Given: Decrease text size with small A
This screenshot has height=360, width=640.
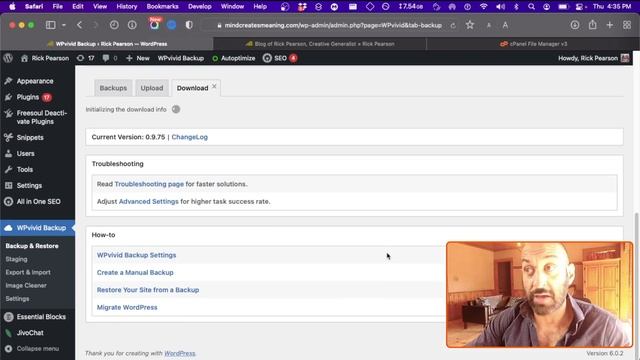Looking at the screenshot, I should [489, 25].
